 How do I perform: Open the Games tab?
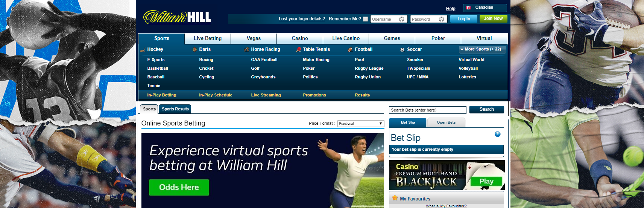pos(392,38)
